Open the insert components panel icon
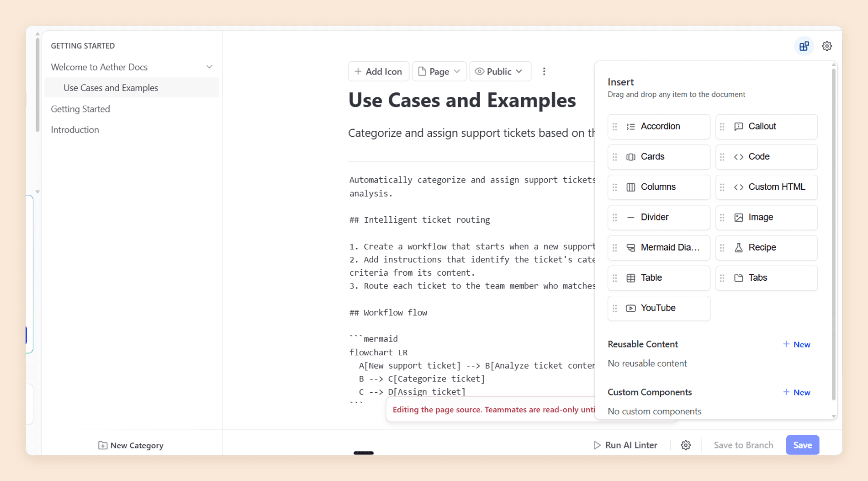 point(804,46)
